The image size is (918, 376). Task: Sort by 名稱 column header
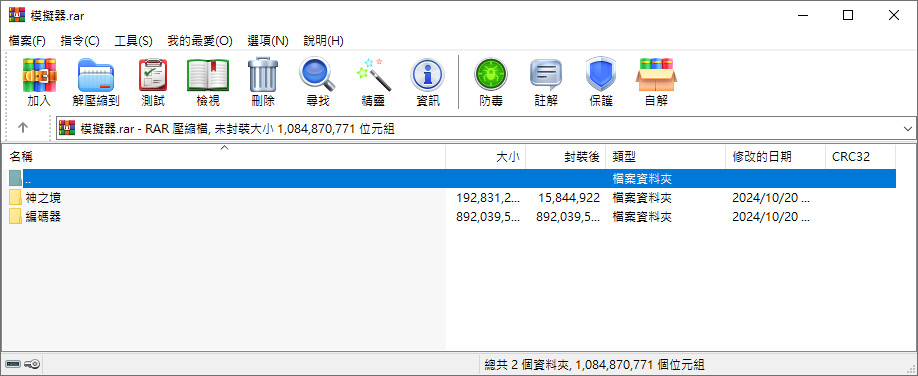coord(223,156)
